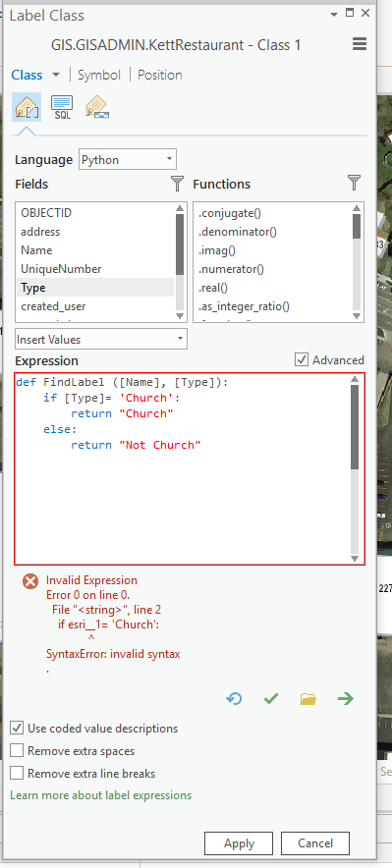Viewport: 392px width, 868px height.
Task: Click the Functions list scroll-down arrow
Action: pos(357,316)
